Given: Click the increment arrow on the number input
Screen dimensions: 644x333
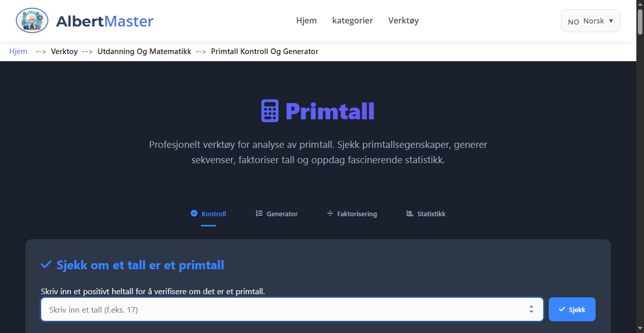Looking at the screenshot, I should [531, 306].
